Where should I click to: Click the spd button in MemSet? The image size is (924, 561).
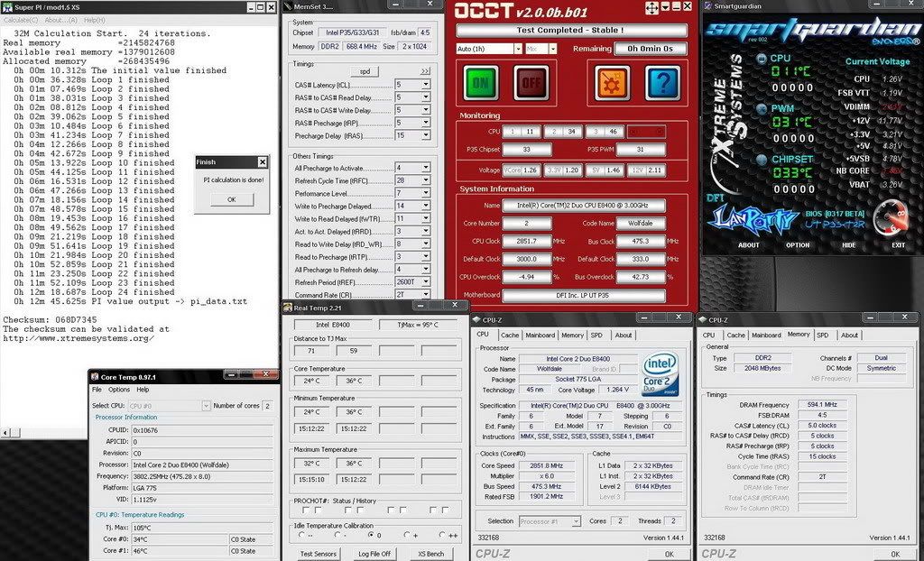tap(365, 72)
